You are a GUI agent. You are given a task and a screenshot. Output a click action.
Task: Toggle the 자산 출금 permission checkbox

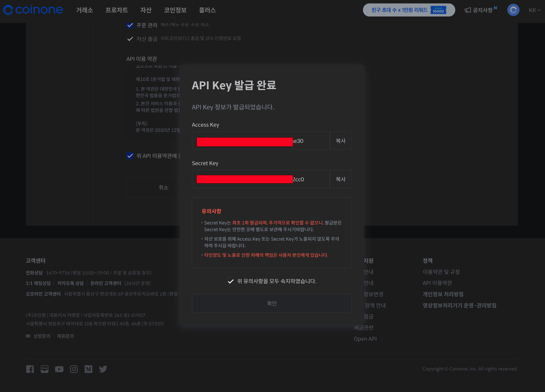click(x=130, y=39)
